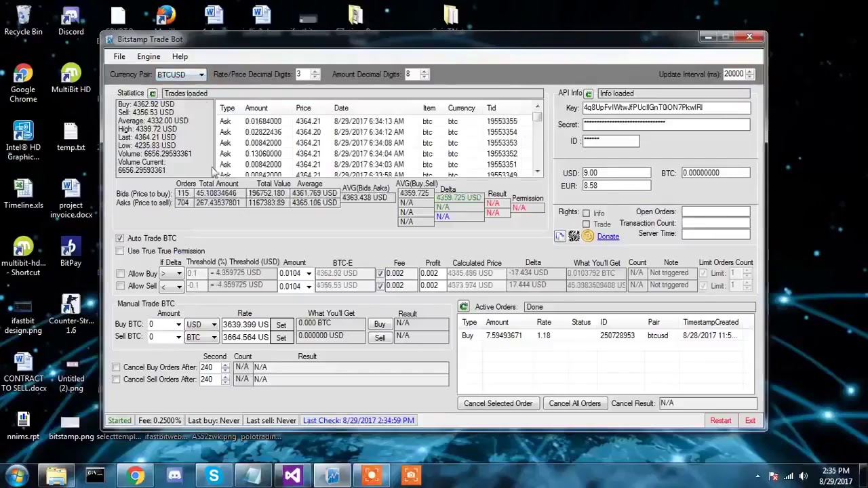Enable Use True True Permission checkbox
Image resolution: width=868 pixels, height=488 pixels.
point(120,251)
